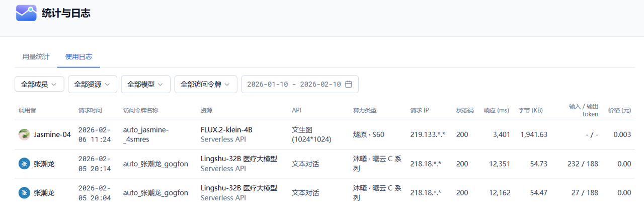Click the date range input 2026-01-10 - 2026-02-10
Image resolution: width=644 pixels, height=218 pixels.
300,84
